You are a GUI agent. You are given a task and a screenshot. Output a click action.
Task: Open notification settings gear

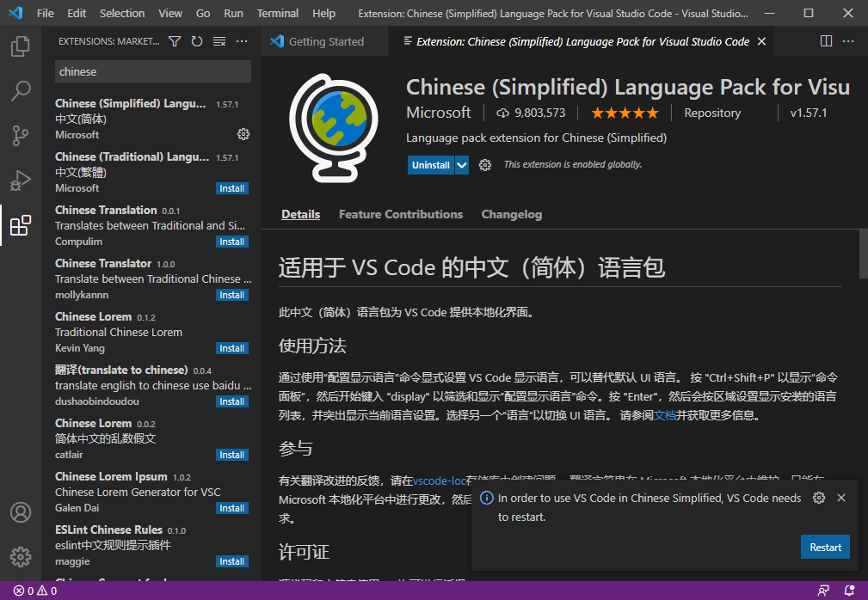(x=819, y=498)
